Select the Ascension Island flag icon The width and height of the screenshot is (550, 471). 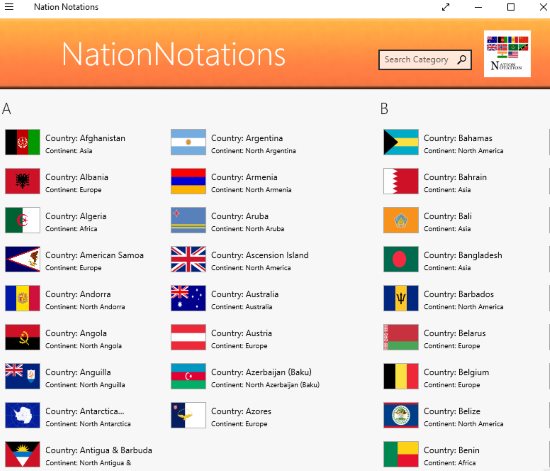click(x=188, y=259)
